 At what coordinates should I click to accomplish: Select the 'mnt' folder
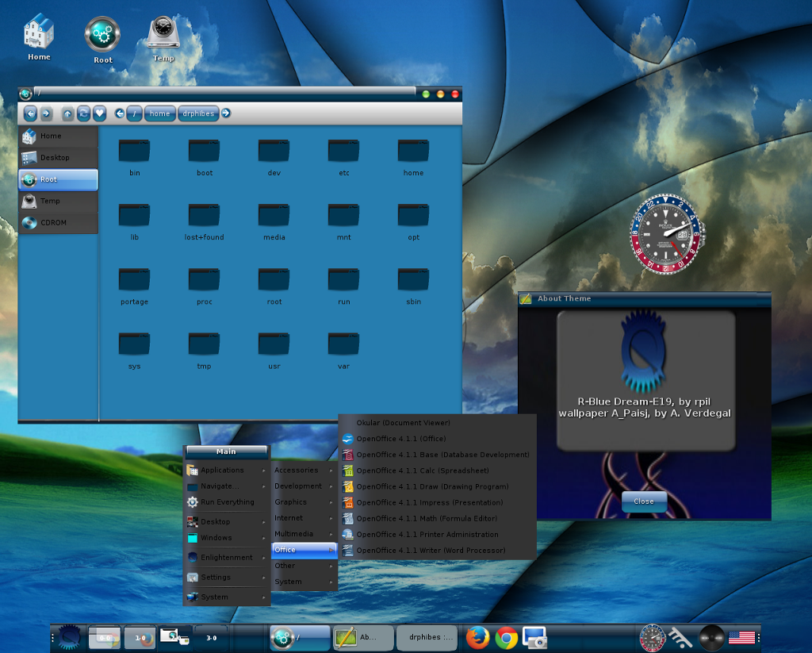343,221
